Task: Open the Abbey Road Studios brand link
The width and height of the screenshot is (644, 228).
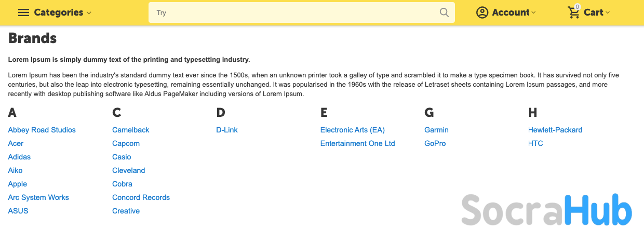Action: click(x=42, y=130)
